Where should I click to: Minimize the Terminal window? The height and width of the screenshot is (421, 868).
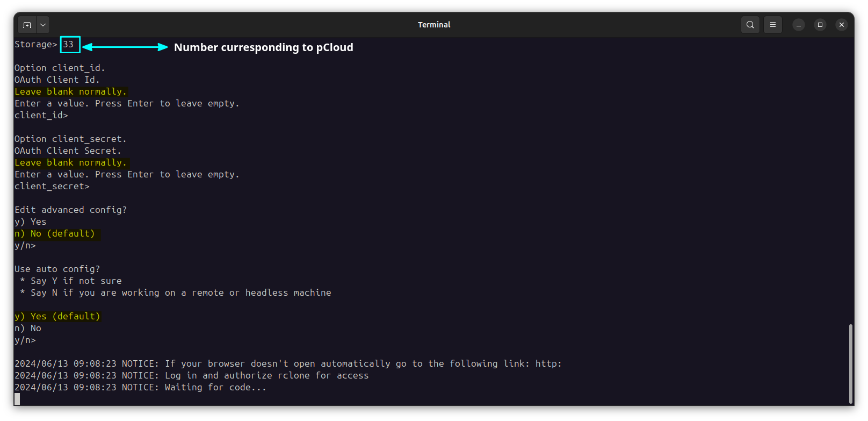799,25
